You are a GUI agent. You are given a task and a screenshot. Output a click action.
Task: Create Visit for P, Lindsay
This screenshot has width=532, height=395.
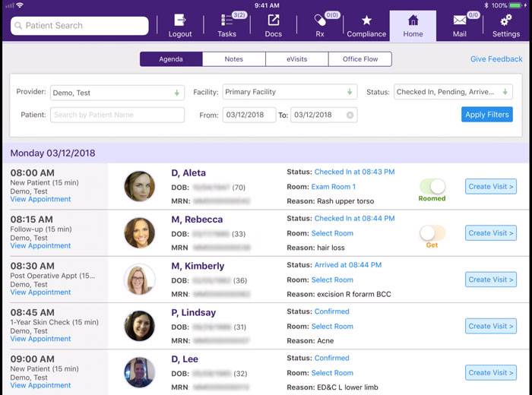click(x=491, y=326)
